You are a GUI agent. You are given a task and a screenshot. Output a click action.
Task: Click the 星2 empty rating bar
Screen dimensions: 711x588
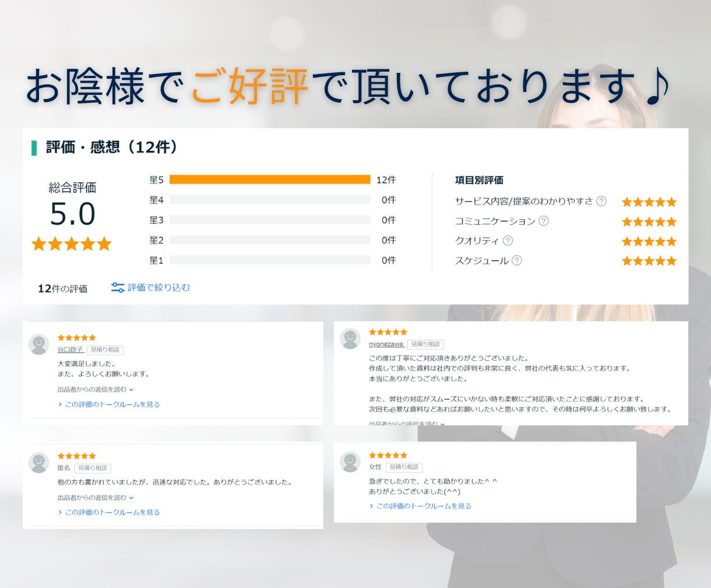point(270,240)
